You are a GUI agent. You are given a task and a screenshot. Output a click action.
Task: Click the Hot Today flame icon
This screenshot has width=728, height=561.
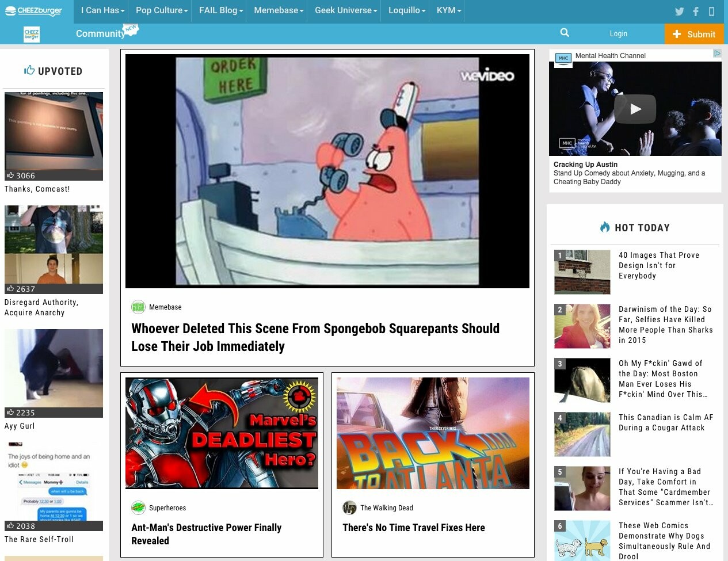pos(605,227)
